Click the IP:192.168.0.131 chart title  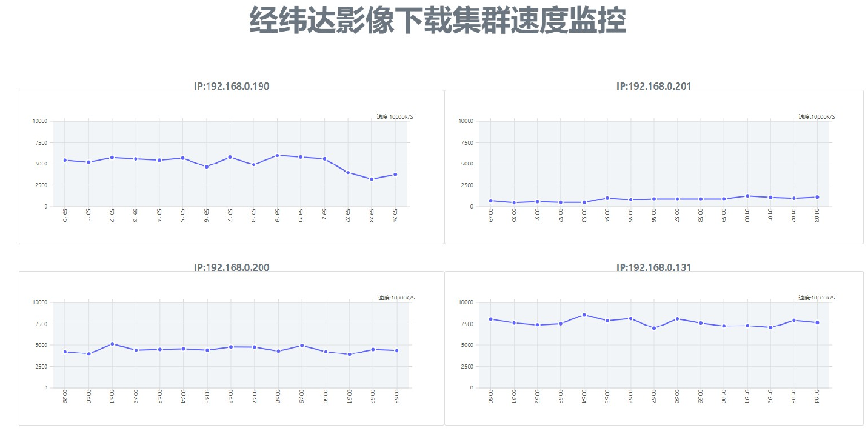pos(653,267)
